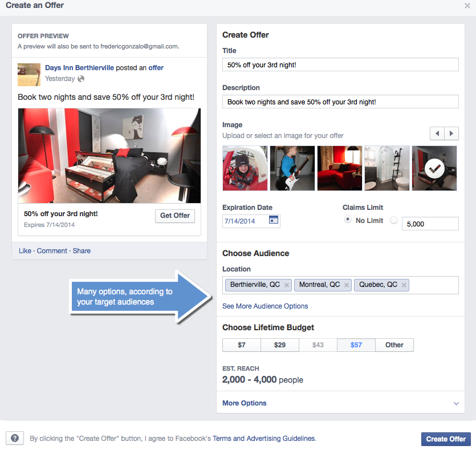
Task: Click the globe privacy icon beside Yesterday
Action: pyautogui.click(x=81, y=79)
